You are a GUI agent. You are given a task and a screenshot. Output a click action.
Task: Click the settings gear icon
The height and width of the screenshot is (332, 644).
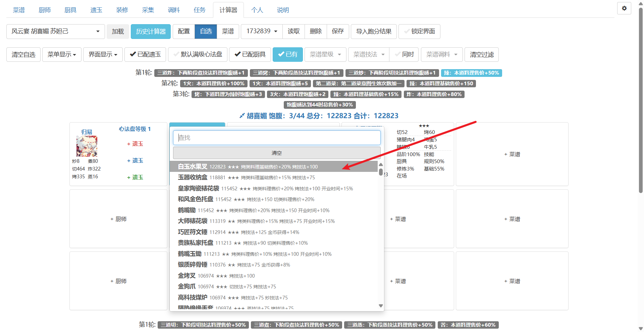(624, 8)
